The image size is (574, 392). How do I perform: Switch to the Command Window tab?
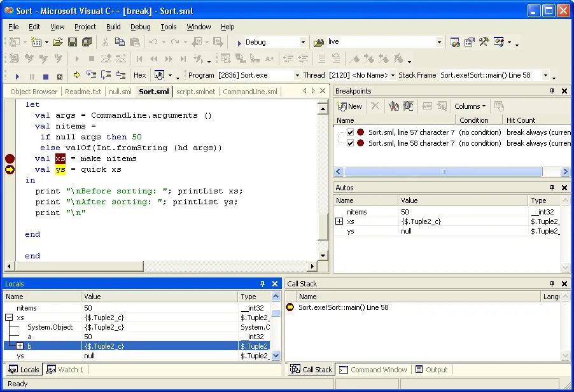(374, 370)
